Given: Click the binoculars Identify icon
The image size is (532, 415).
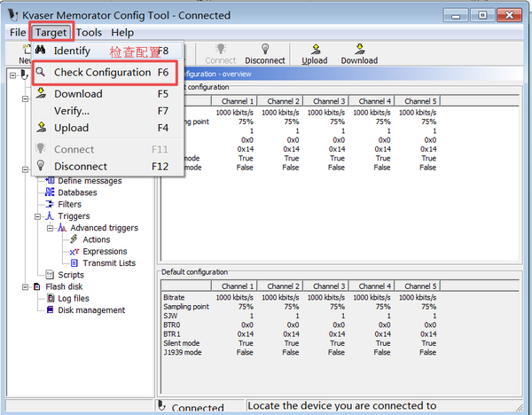Looking at the screenshot, I should 41,50.
